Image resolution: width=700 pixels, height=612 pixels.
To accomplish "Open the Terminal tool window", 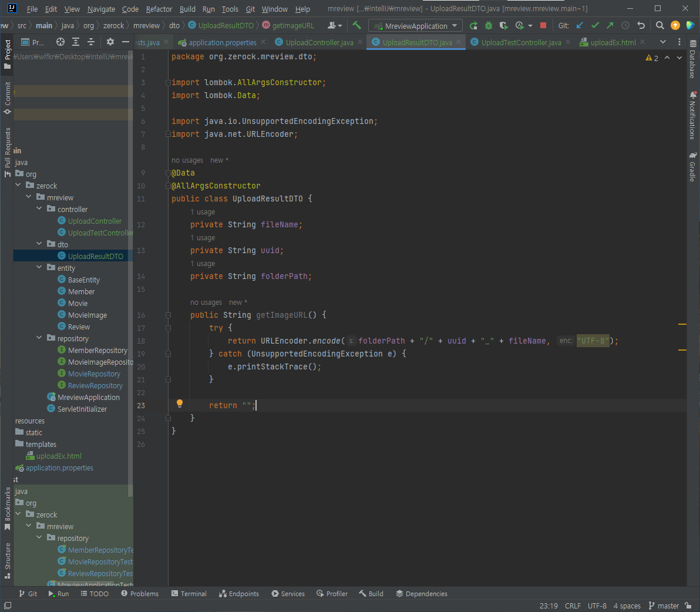I will point(189,594).
